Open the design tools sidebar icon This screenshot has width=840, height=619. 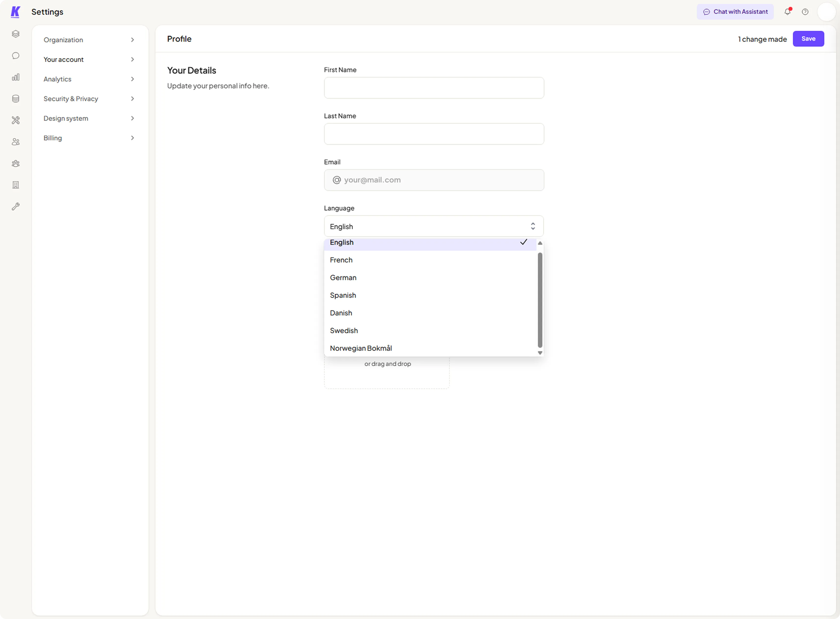click(16, 120)
